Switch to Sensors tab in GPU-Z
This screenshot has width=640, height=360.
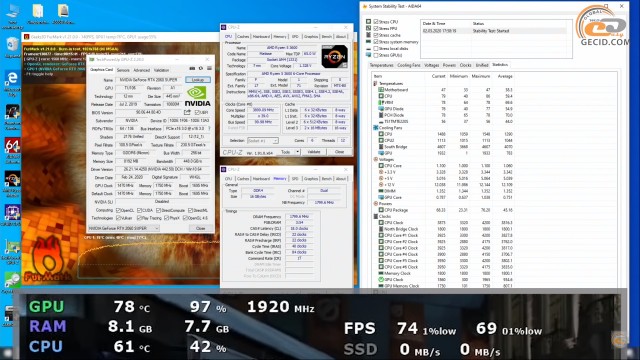123,70
